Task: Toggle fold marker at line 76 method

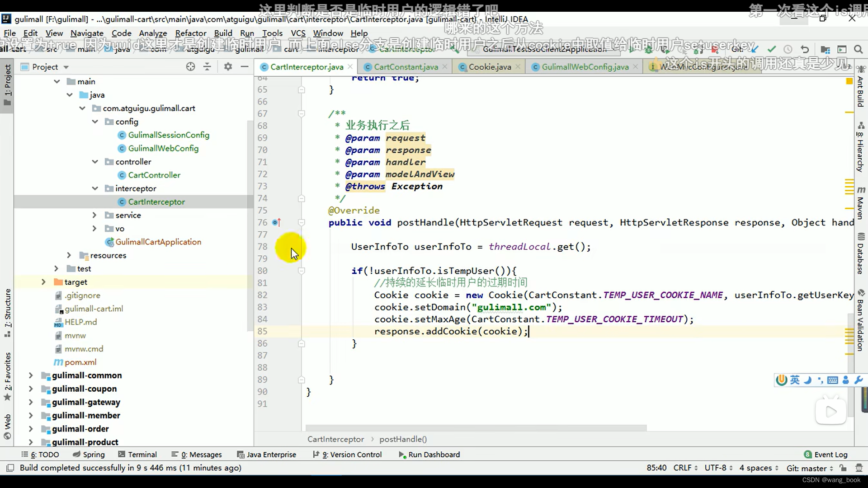Action: [x=302, y=222]
